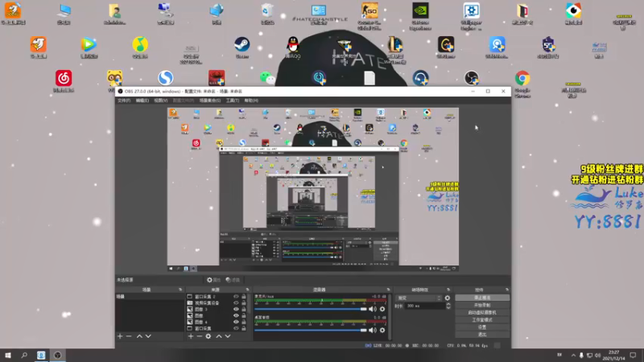
Task: Toggle lock on 窗口采集 2 source
Action: click(244, 296)
